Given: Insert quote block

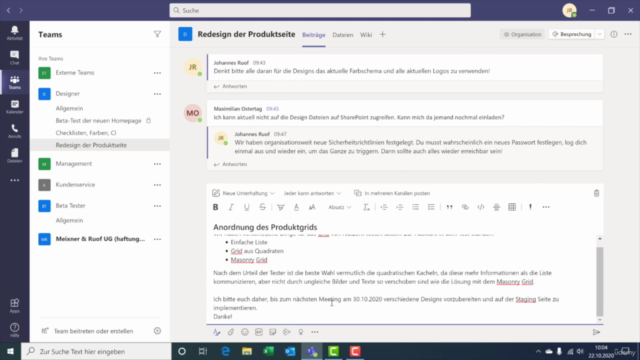Looking at the screenshot, I should (x=449, y=207).
